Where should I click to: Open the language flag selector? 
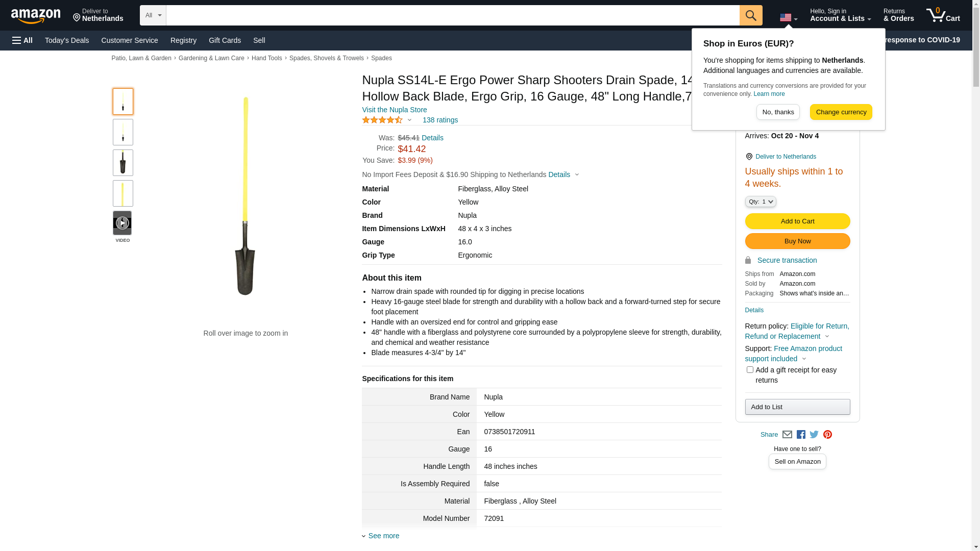[x=788, y=18]
